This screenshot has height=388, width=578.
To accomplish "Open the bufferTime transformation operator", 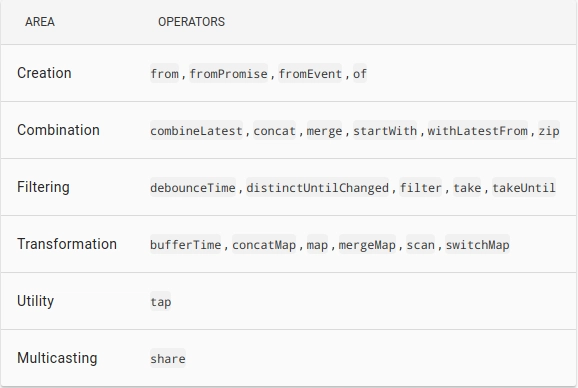I will (185, 244).
